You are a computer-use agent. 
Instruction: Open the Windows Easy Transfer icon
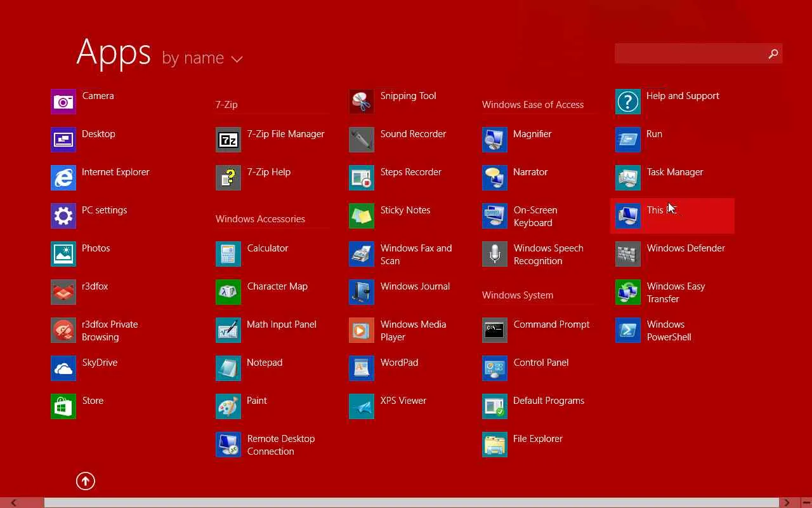(x=628, y=292)
